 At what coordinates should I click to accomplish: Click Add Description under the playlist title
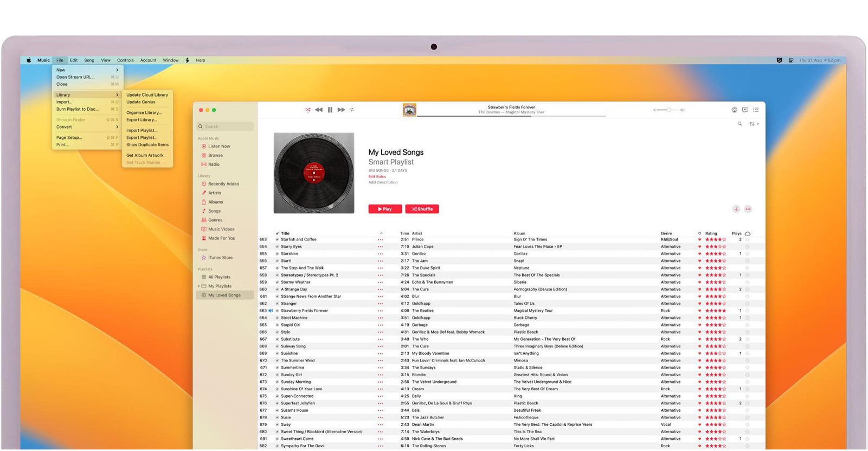[383, 182]
